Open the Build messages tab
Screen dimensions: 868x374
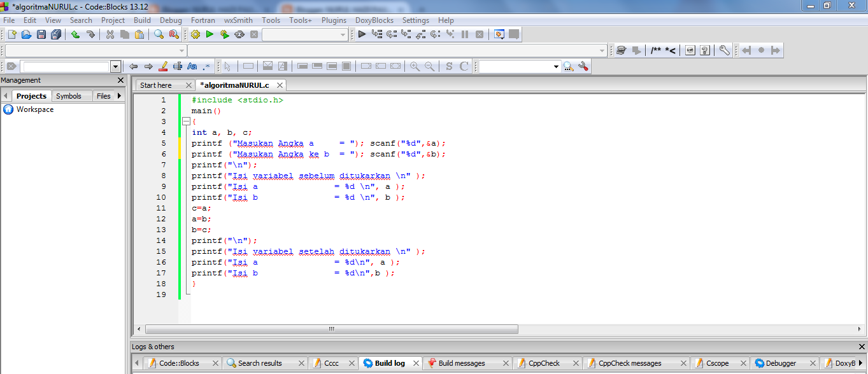(x=462, y=363)
